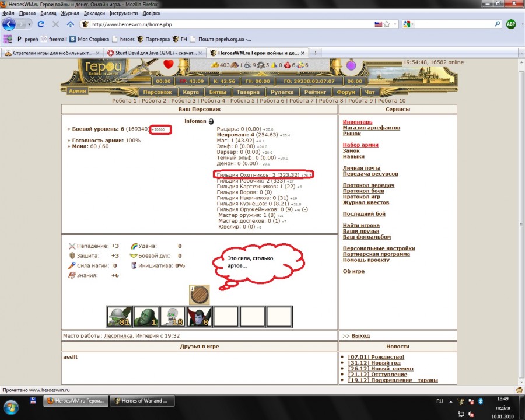
Task: Click the purple mana potion icon
Action: 351,64
